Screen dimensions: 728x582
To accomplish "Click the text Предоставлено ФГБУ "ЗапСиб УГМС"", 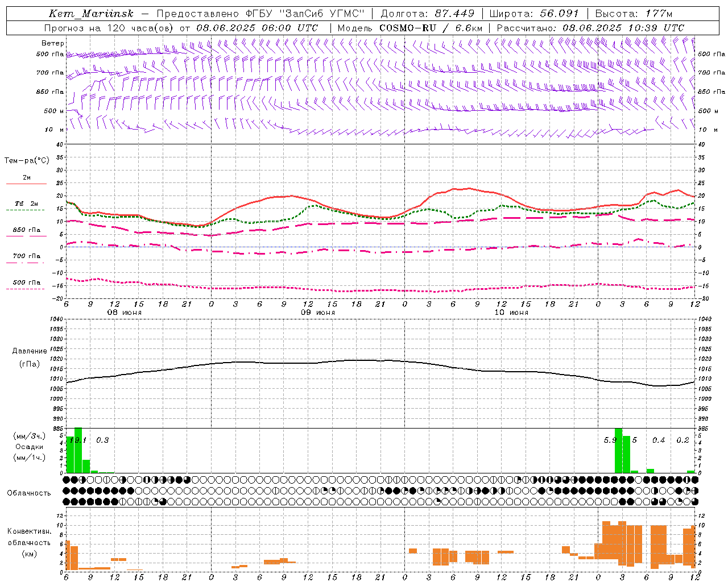I will (x=260, y=14).
